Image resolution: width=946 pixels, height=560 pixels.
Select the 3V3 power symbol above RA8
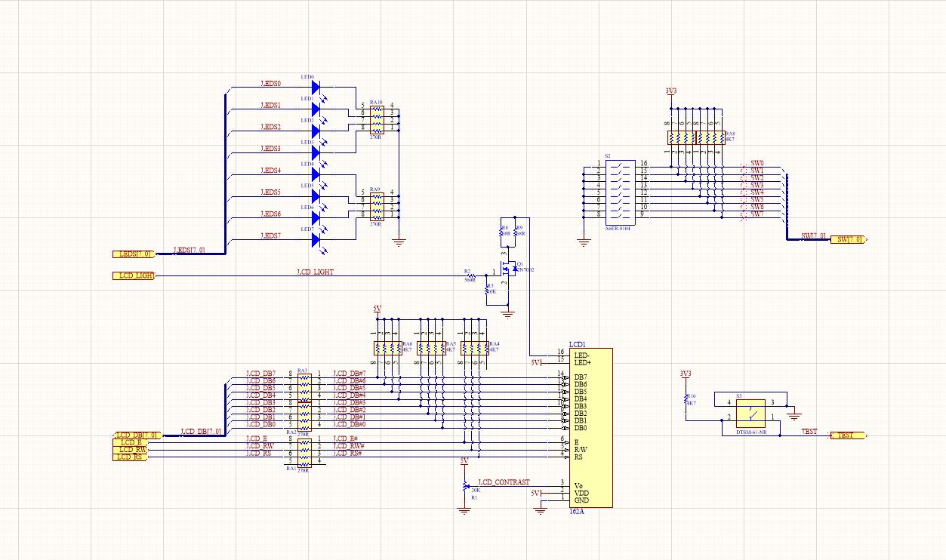(670, 91)
